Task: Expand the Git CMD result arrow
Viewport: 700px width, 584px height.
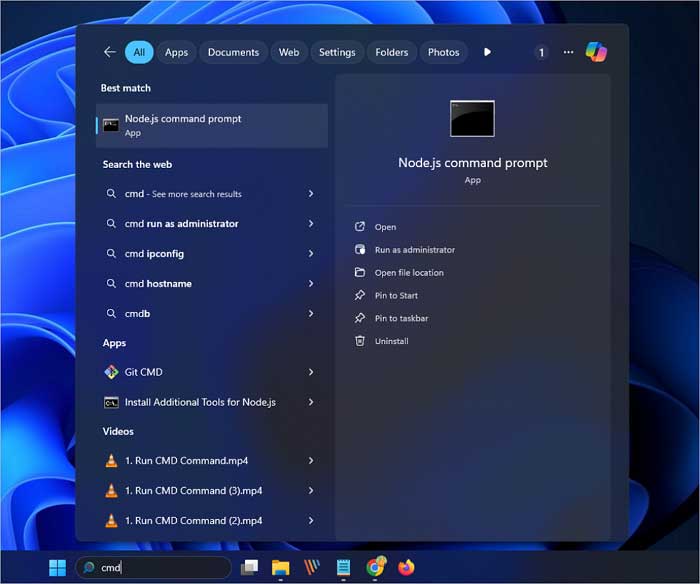Action: point(311,372)
